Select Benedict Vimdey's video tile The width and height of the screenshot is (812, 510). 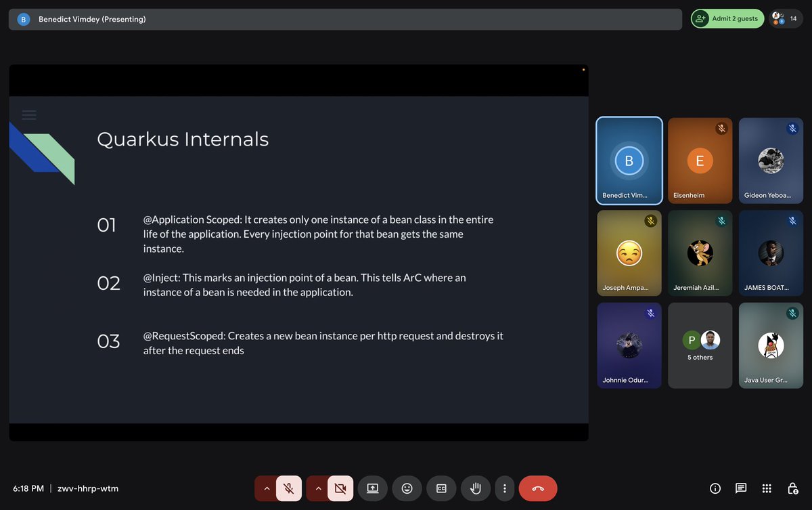[x=629, y=161]
